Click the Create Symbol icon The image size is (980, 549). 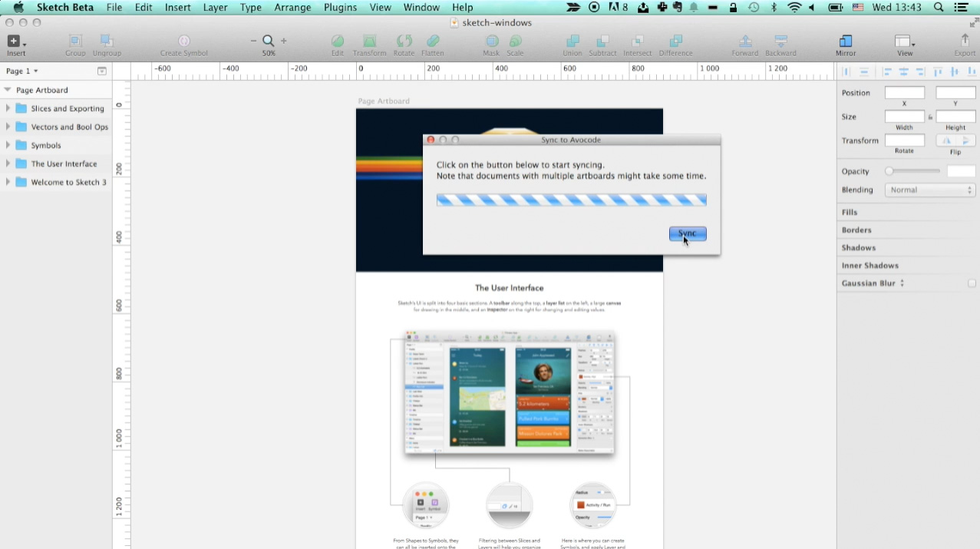tap(184, 41)
